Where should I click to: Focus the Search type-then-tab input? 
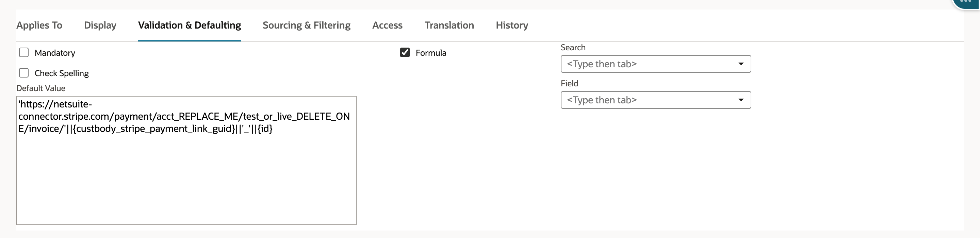coord(656,64)
